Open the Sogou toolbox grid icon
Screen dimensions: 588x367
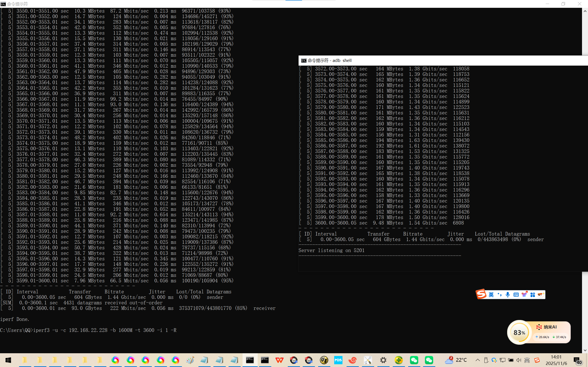tap(533, 295)
